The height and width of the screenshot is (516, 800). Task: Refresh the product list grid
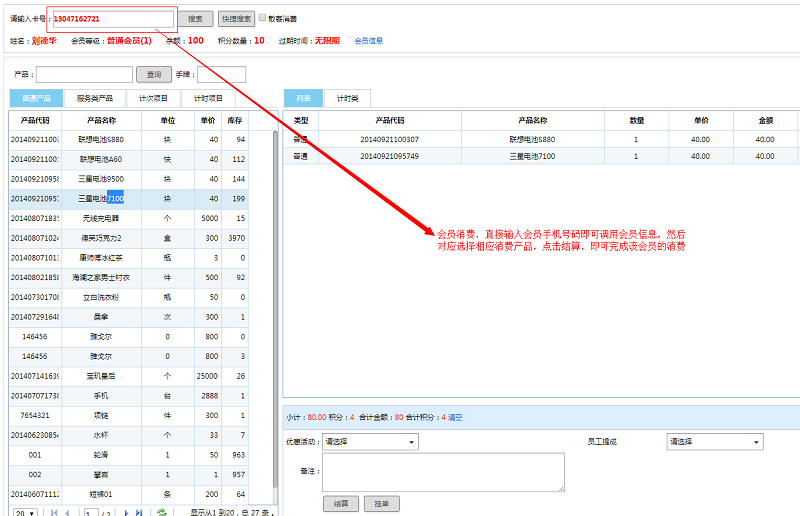(x=162, y=512)
